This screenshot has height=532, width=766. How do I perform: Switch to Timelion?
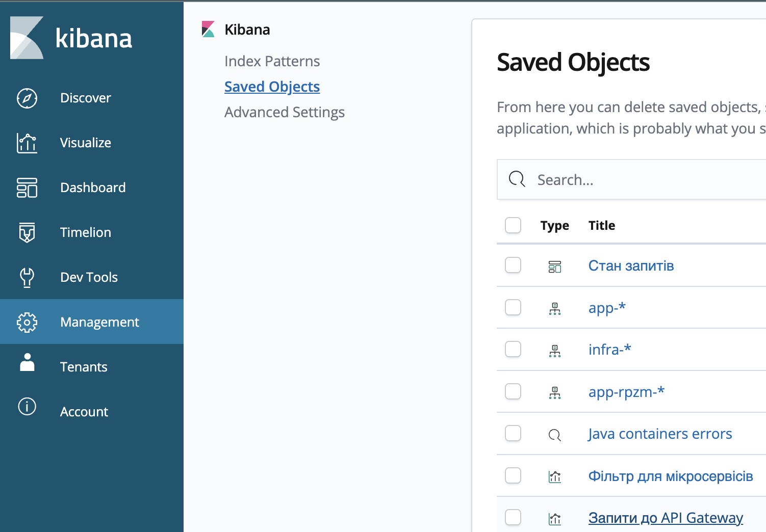click(92, 232)
